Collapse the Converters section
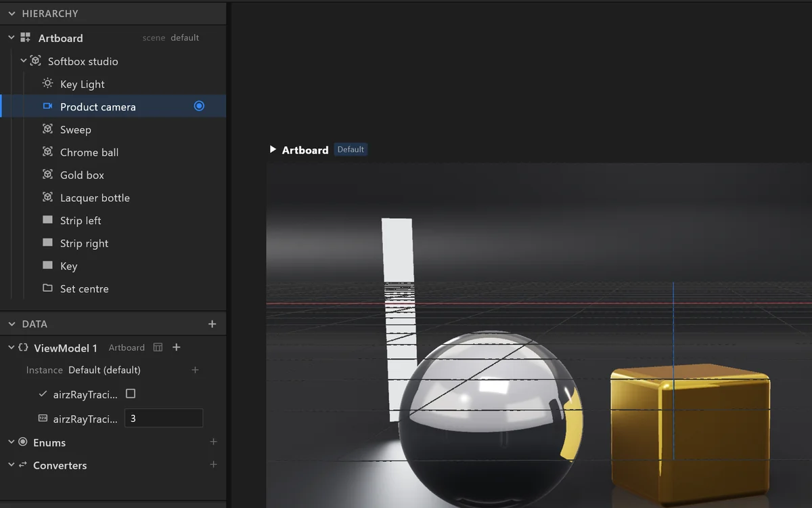The height and width of the screenshot is (508, 812). (12, 465)
